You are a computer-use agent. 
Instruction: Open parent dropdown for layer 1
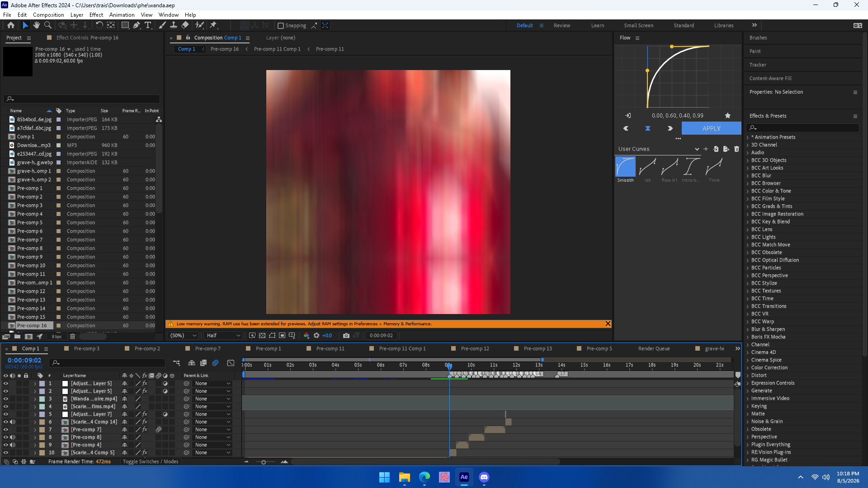[212, 383]
